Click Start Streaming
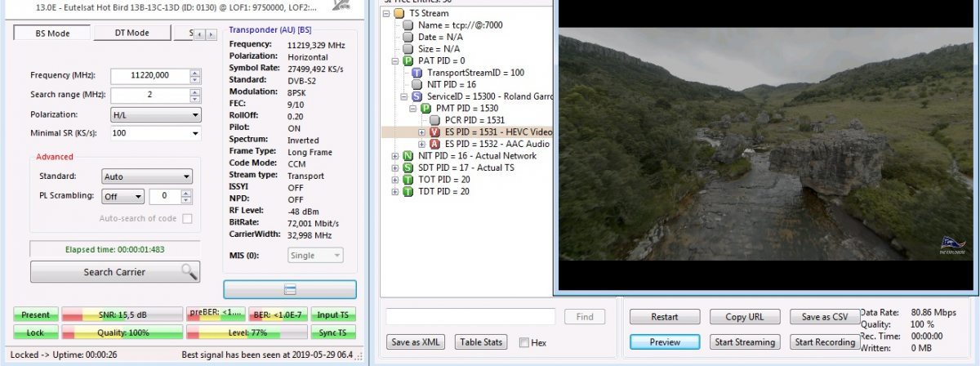The width and height of the screenshot is (980, 366). click(745, 342)
